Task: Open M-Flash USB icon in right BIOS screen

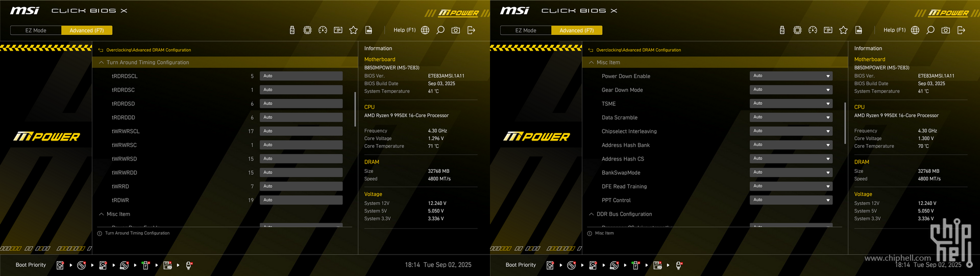Action: click(x=782, y=30)
